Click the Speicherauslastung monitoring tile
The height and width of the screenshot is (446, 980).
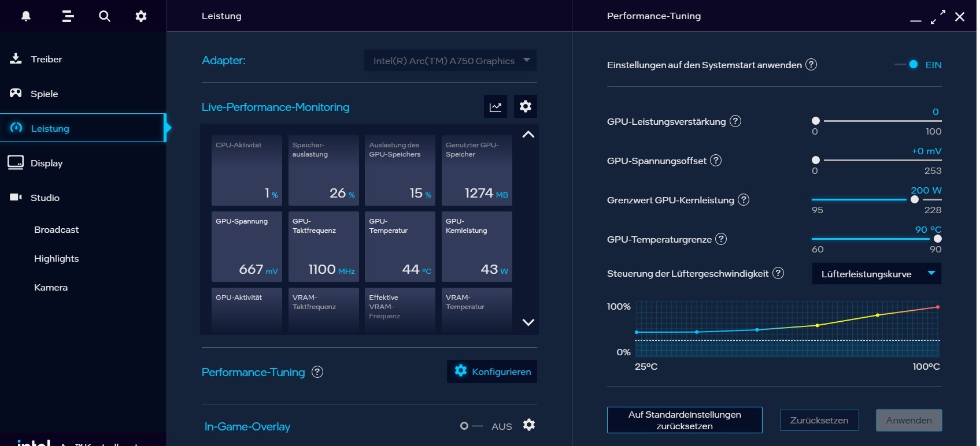coord(324,170)
